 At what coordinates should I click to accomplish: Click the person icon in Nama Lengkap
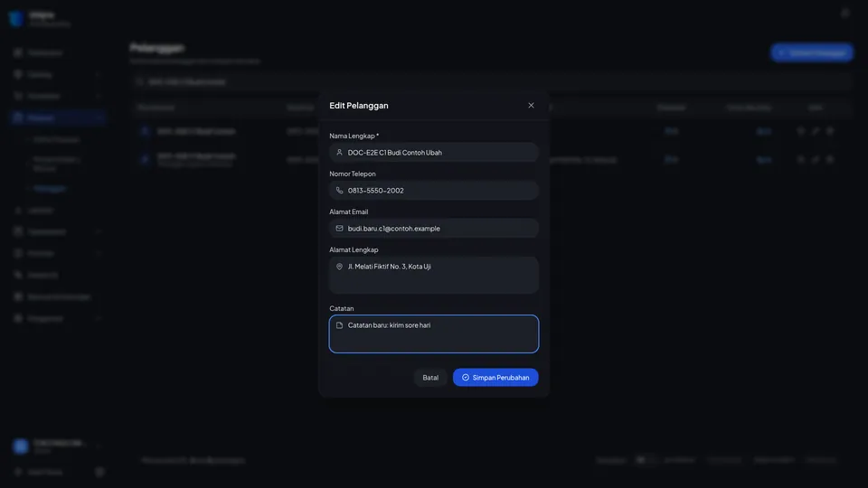339,152
